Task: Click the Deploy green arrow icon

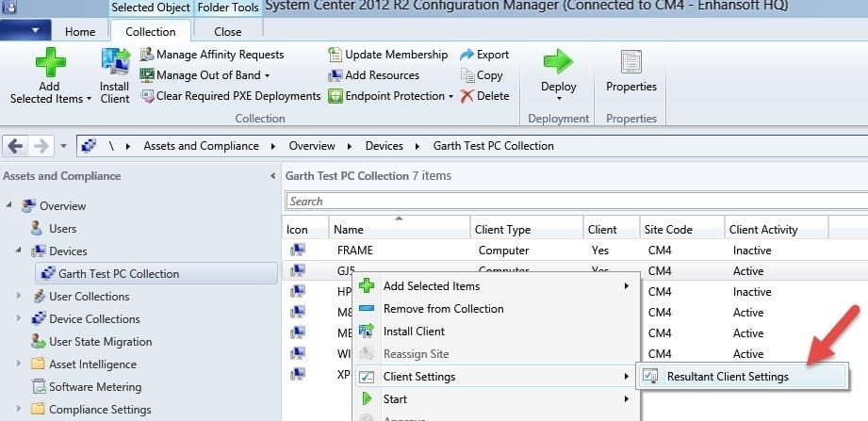Action: (x=559, y=61)
